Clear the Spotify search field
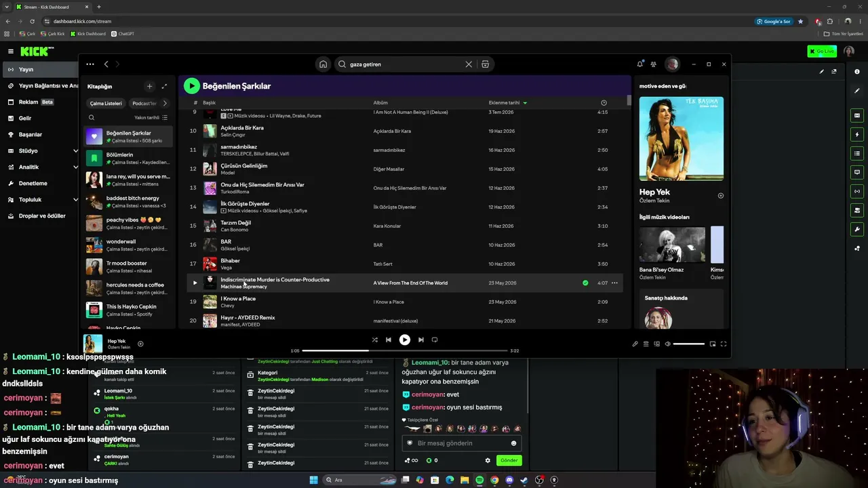The height and width of the screenshot is (488, 868). pyautogui.click(x=469, y=64)
